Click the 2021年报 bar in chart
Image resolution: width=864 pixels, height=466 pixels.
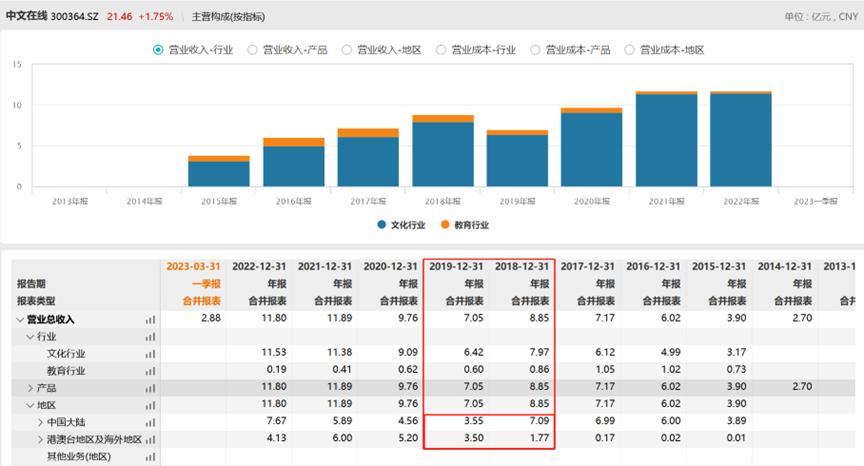[667, 140]
